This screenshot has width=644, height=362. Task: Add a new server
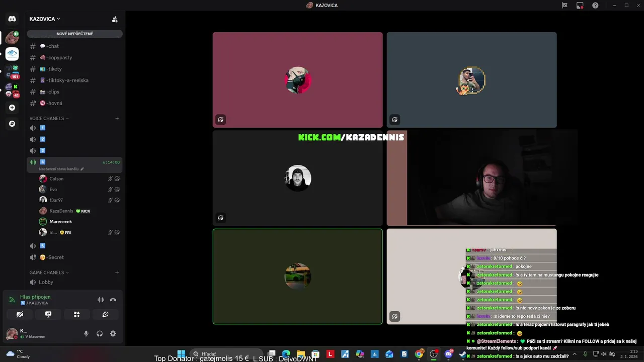pyautogui.click(x=12, y=108)
